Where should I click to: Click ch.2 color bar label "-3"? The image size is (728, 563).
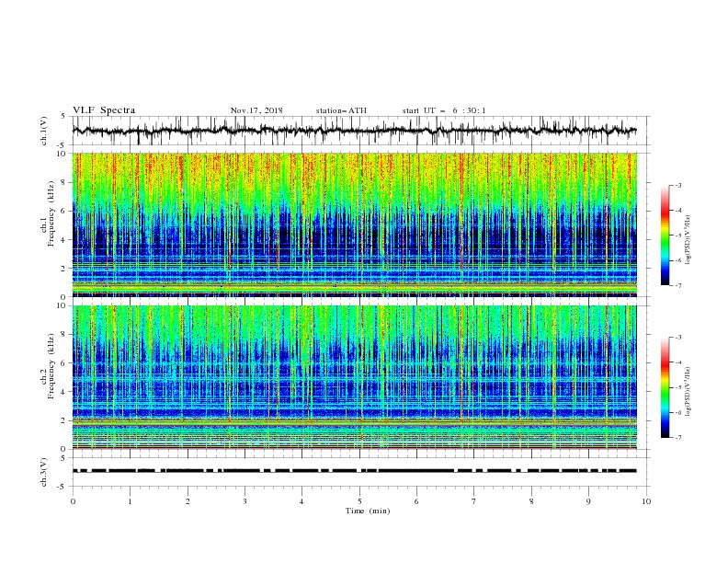678,338
